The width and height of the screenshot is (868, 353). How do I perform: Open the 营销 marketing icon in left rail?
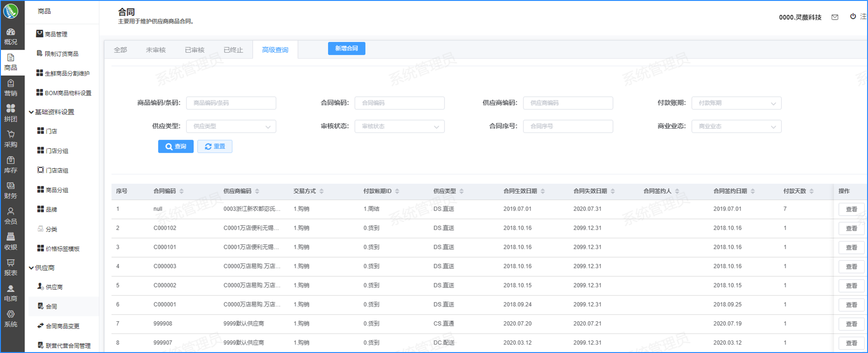10,87
